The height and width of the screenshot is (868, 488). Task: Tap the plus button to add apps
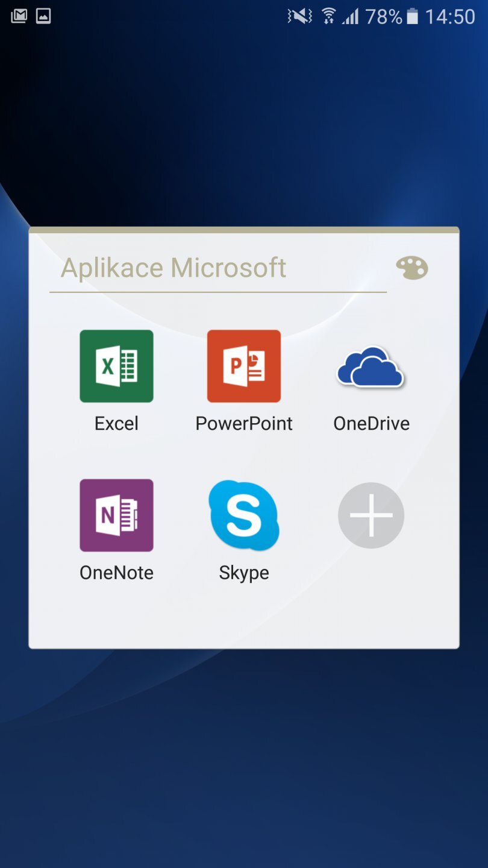[371, 515]
